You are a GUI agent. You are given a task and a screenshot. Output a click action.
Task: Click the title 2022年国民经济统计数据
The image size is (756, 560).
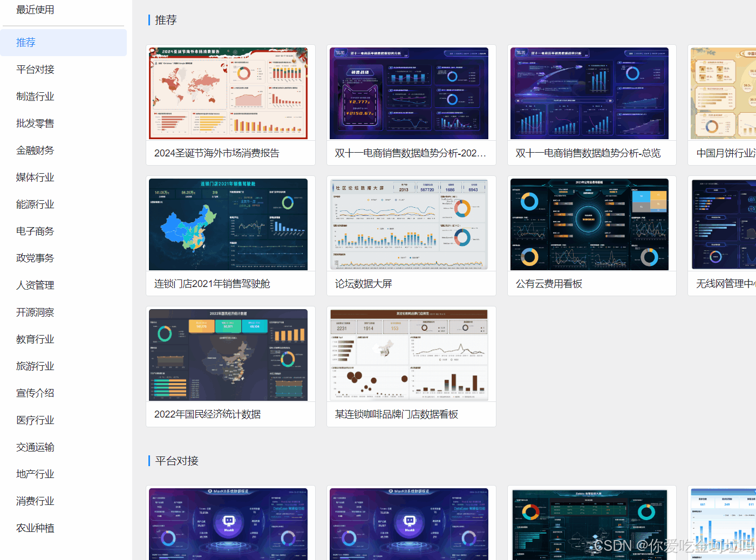(x=208, y=414)
